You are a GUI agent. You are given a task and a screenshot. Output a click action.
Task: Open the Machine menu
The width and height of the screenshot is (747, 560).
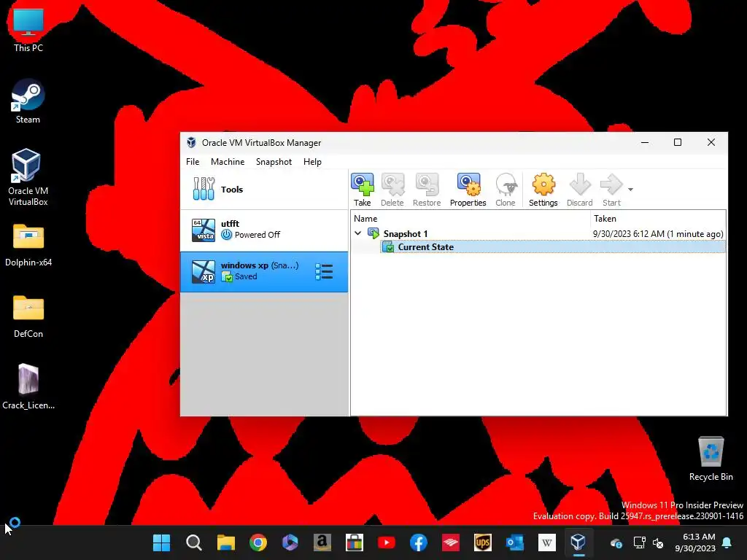[x=228, y=162]
